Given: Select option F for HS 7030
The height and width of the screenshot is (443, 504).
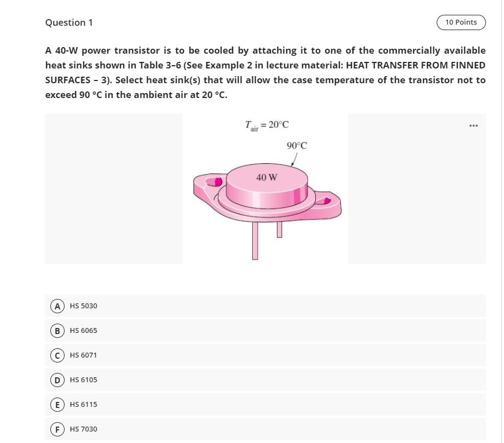Looking at the screenshot, I should tap(57, 429).
